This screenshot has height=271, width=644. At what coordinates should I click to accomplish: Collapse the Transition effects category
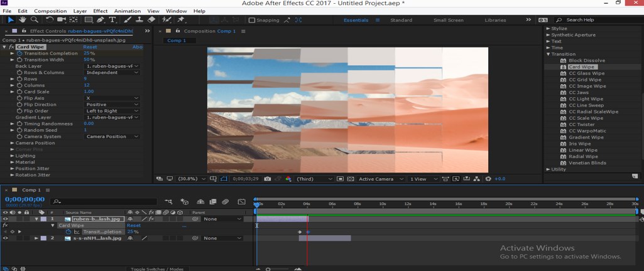pyautogui.click(x=548, y=54)
